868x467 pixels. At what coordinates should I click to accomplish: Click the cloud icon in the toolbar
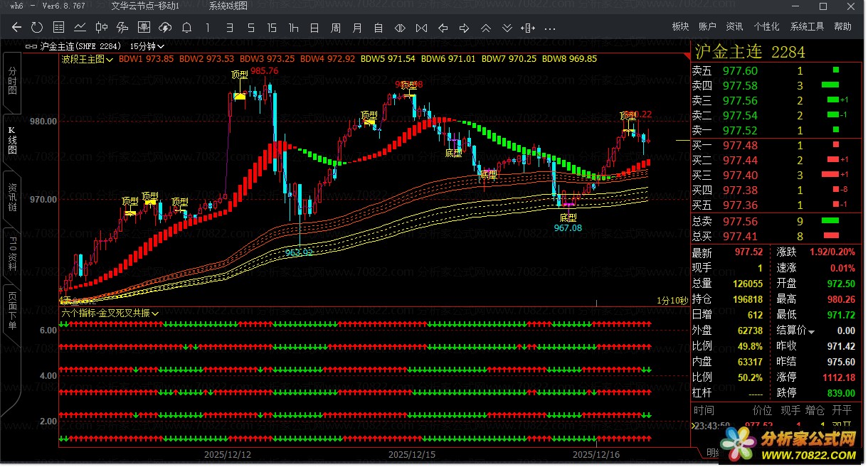pos(165,28)
